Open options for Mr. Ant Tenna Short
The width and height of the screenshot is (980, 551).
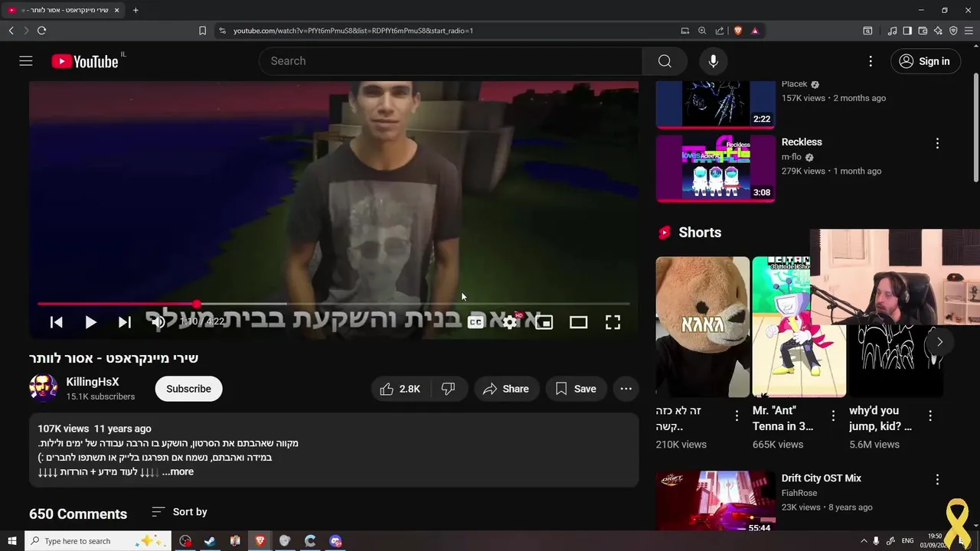[x=833, y=416]
